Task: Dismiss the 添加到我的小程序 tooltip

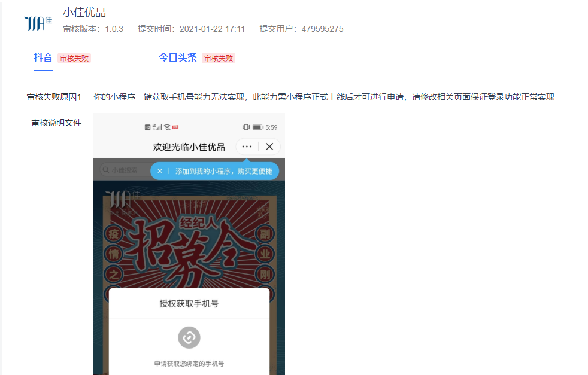Action: 160,171
